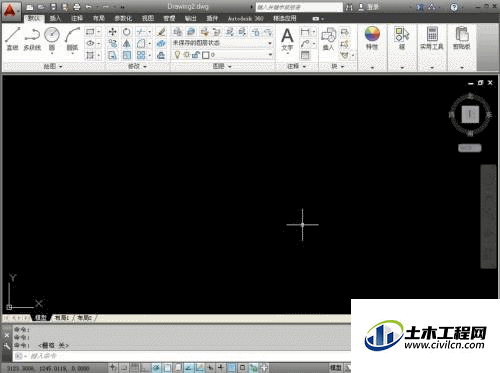Click the Insert block (插入) icon
The height and width of the screenshot is (373, 500).
click(328, 39)
